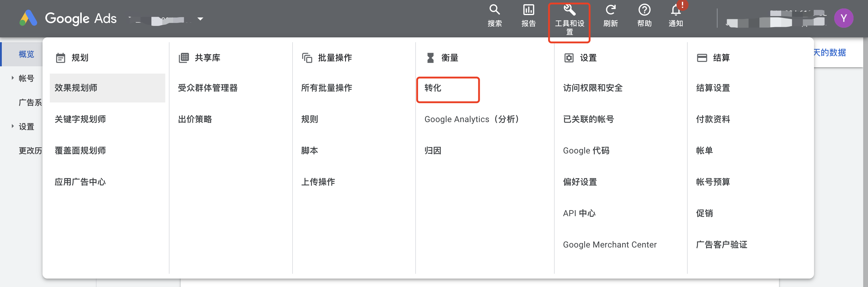This screenshot has width=868, height=287.
Task: Open 脚本 under bulk actions
Action: tap(310, 150)
